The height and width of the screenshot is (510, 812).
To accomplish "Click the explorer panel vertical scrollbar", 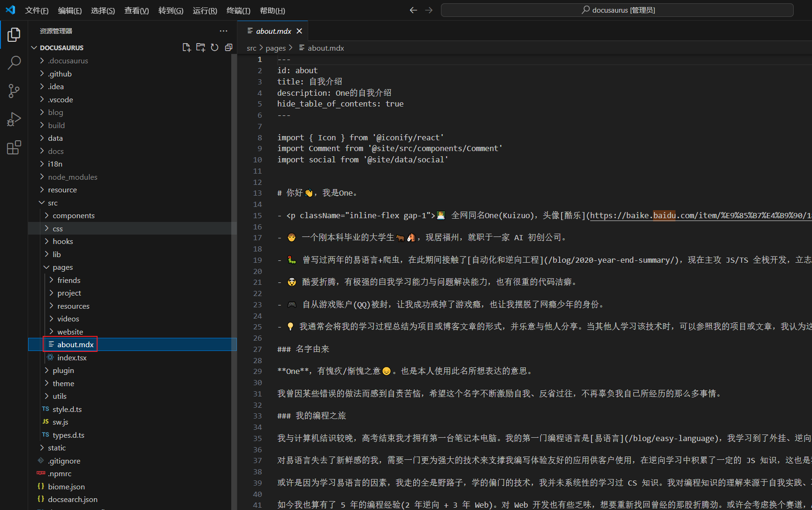I will (x=234, y=282).
